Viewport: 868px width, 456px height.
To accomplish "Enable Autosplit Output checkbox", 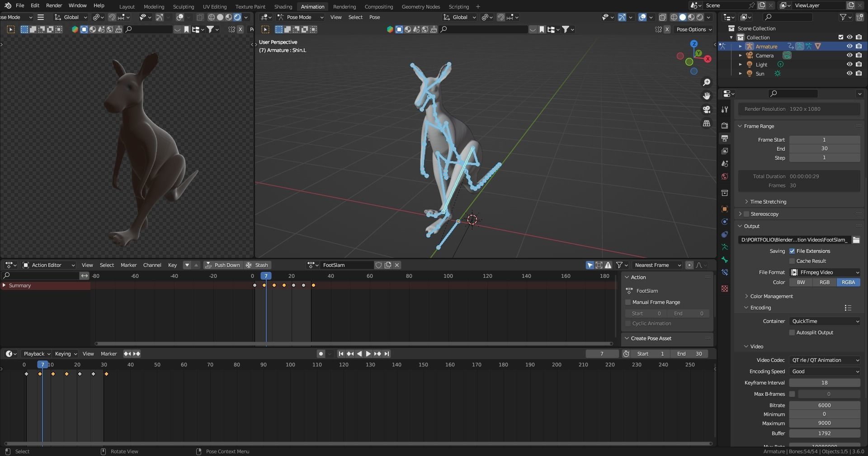I will [x=792, y=332].
